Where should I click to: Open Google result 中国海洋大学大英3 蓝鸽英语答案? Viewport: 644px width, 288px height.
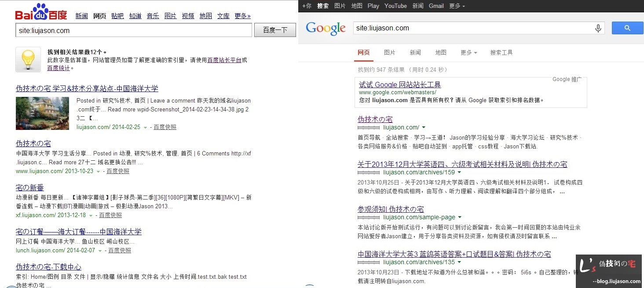coord(454,254)
